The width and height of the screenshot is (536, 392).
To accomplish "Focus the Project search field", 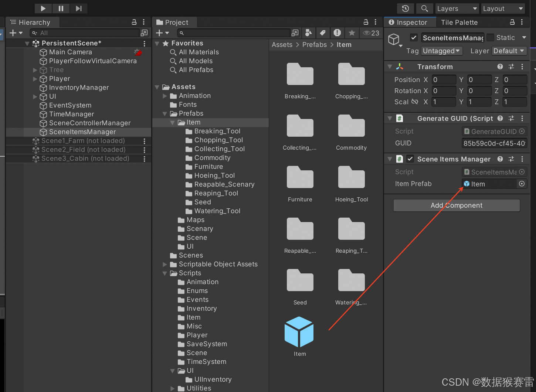I will 234,33.
